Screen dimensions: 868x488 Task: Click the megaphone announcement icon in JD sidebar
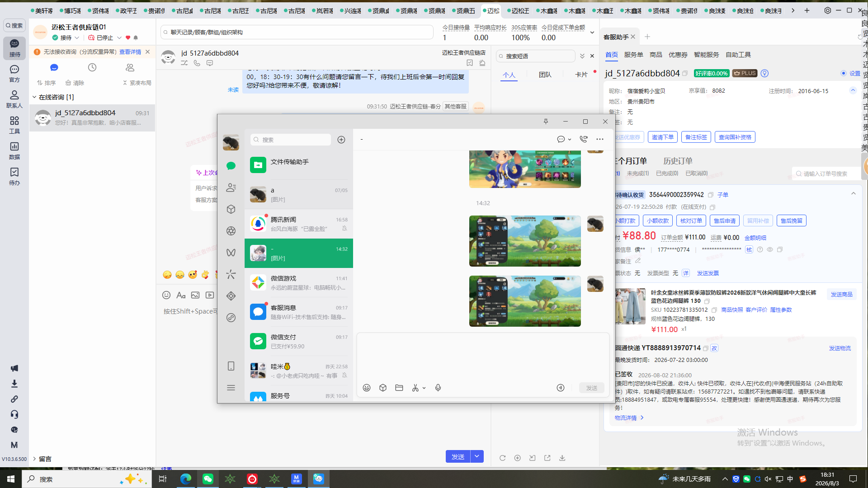click(14, 368)
